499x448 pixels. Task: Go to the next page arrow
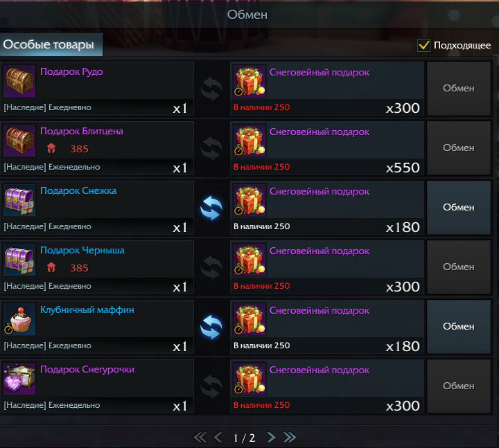271,438
